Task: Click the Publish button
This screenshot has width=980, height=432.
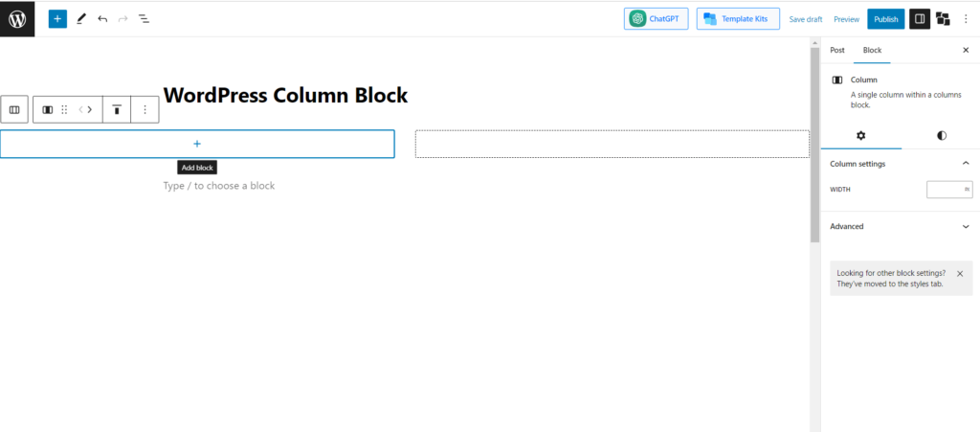Action: pyautogui.click(x=885, y=18)
